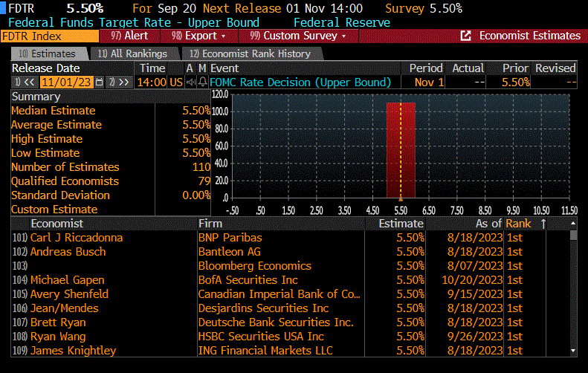Sort by Rank column header
Image resolution: width=588 pixels, height=373 pixels.
click(x=518, y=224)
